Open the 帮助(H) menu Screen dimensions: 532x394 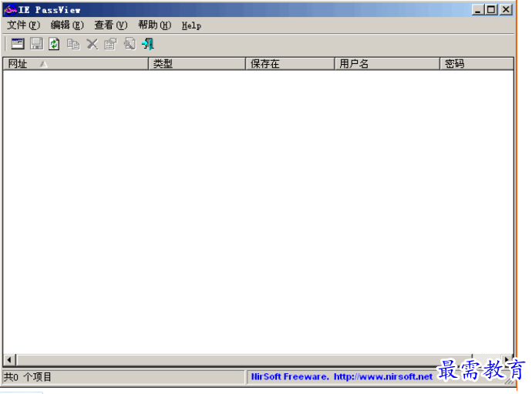[x=155, y=25]
